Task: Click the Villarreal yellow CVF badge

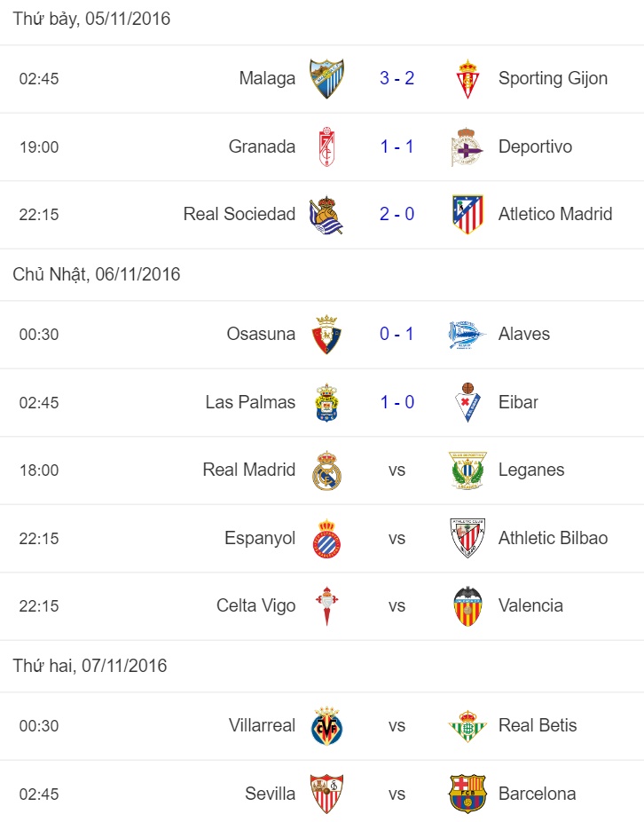Action: click(326, 726)
